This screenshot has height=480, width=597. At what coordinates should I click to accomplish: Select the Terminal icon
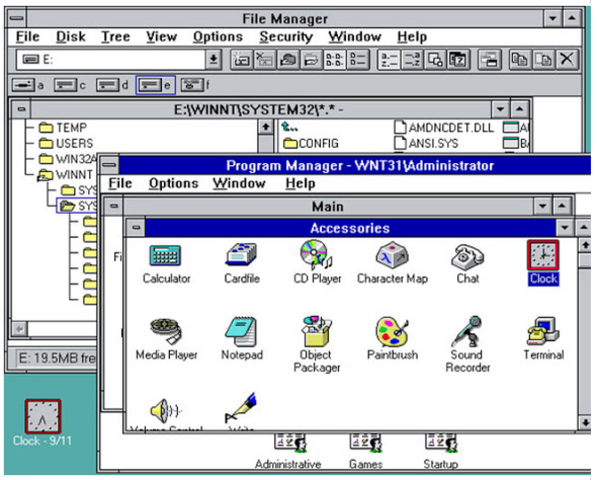click(543, 331)
